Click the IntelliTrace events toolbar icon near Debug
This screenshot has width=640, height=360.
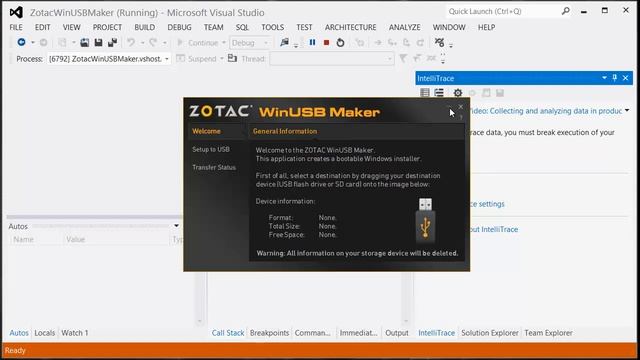[284, 42]
